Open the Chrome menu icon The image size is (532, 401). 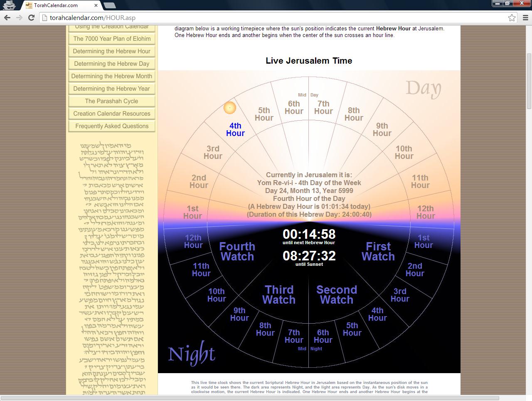click(525, 17)
